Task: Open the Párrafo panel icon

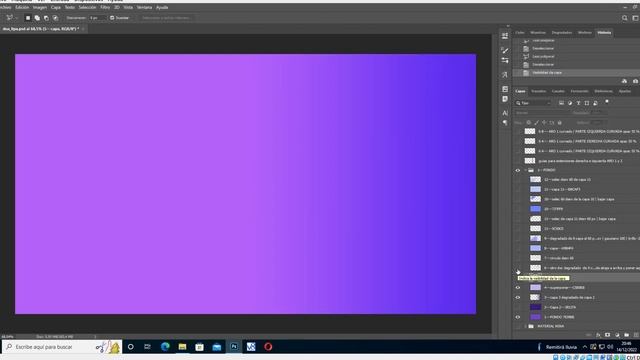Action: (x=505, y=122)
